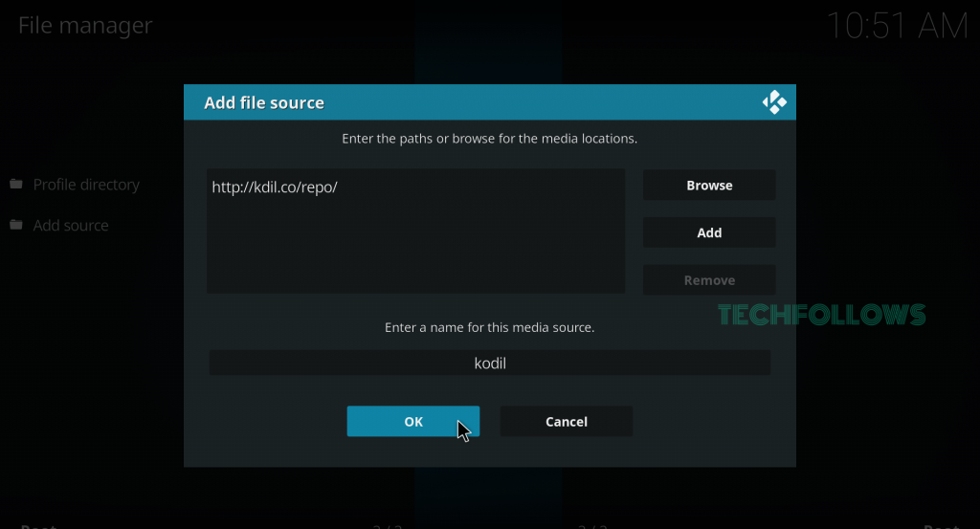Screen dimensions: 980x529
Task: Open Profile directory in File manager
Action: click(x=86, y=185)
